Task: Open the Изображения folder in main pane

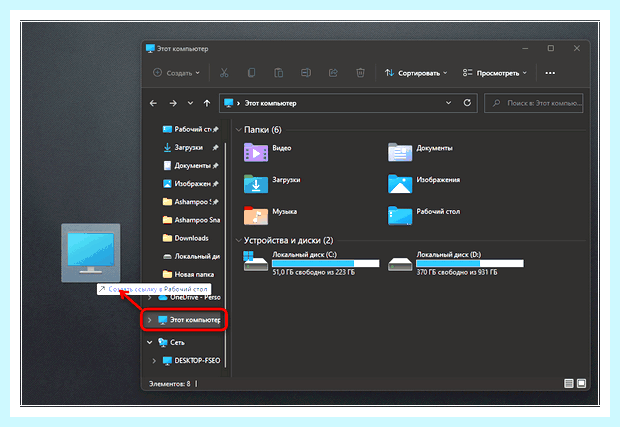Action: [423, 184]
